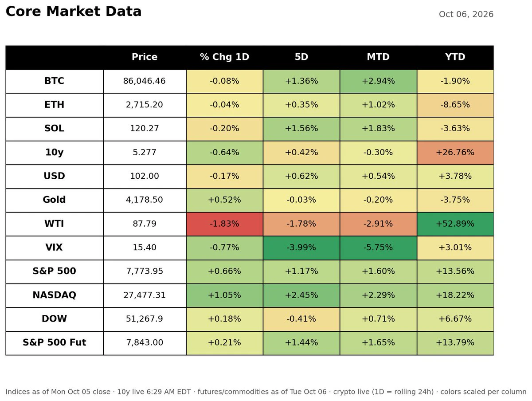
Task: Select the 10y YTD +26.76% cell
Action: [x=455, y=153]
